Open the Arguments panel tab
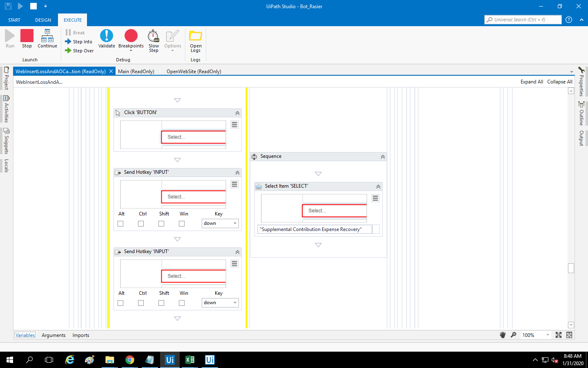Viewport: 588px width, 368px height. [x=53, y=335]
